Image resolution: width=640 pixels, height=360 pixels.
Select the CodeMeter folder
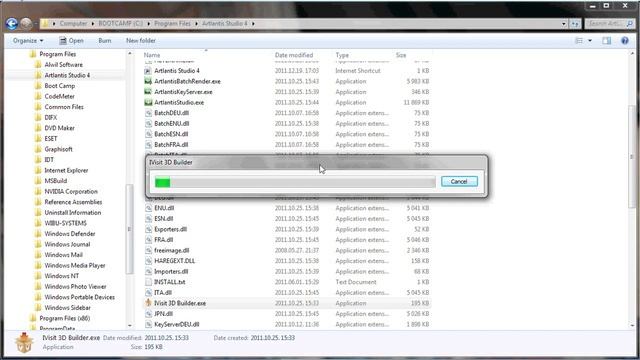point(59,96)
